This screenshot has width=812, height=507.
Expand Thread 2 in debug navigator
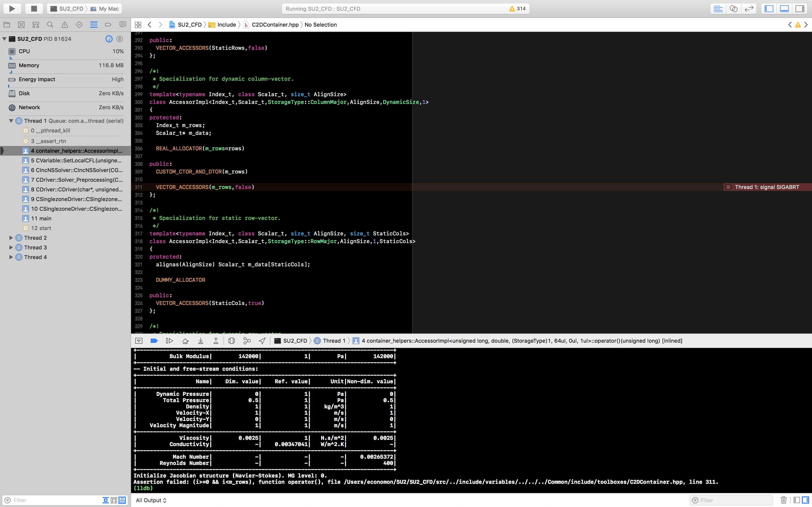pyautogui.click(x=11, y=238)
